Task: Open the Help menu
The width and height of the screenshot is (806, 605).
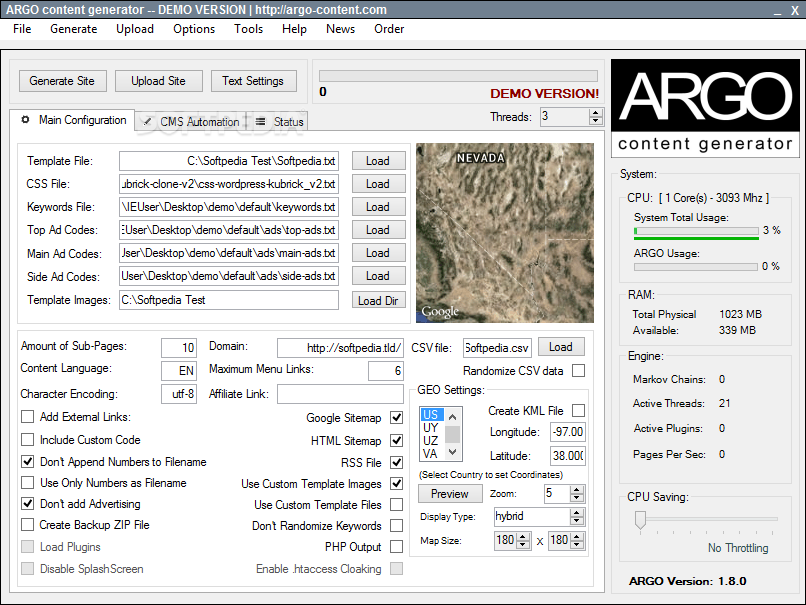Action: (x=294, y=29)
